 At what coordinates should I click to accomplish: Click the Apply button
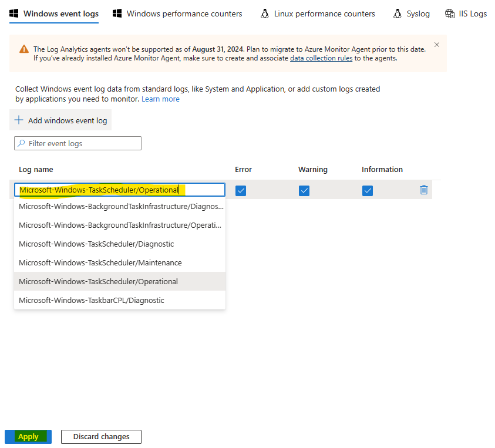[x=28, y=437]
